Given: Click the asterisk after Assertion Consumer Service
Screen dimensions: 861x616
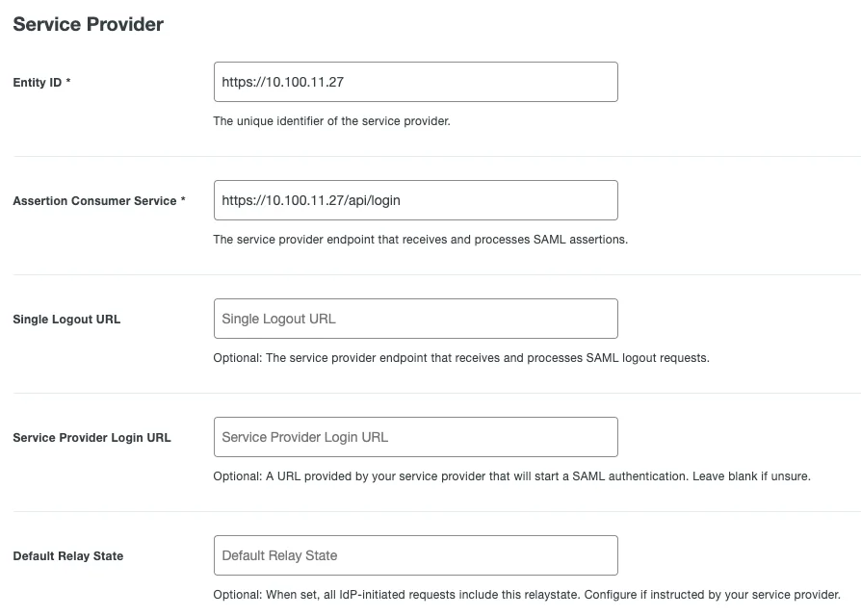Looking at the screenshot, I should point(183,199).
